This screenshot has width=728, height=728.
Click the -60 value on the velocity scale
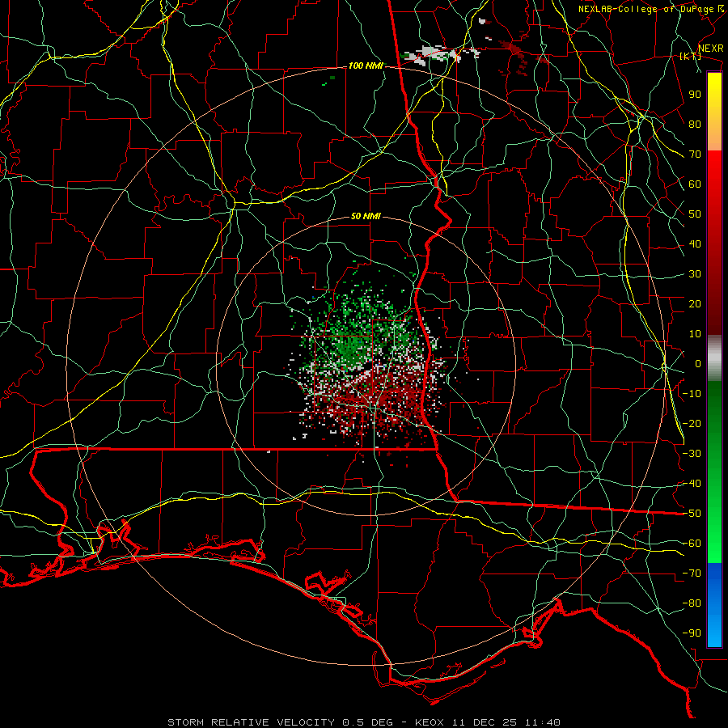(692, 544)
